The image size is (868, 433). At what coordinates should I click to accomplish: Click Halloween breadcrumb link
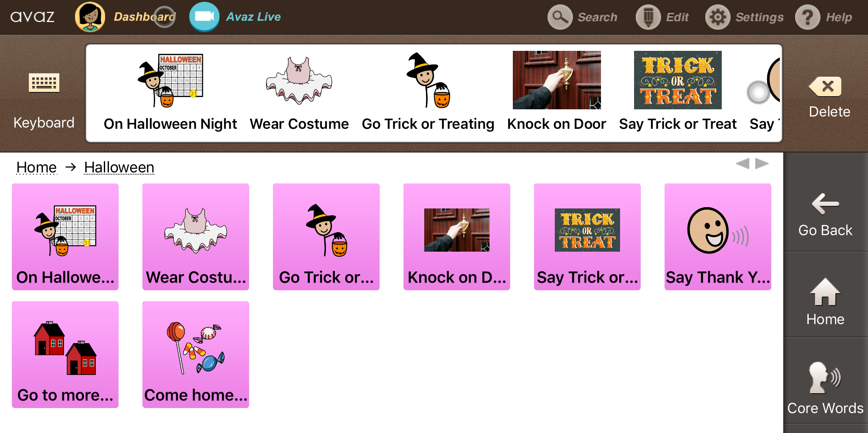[x=119, y=167]
